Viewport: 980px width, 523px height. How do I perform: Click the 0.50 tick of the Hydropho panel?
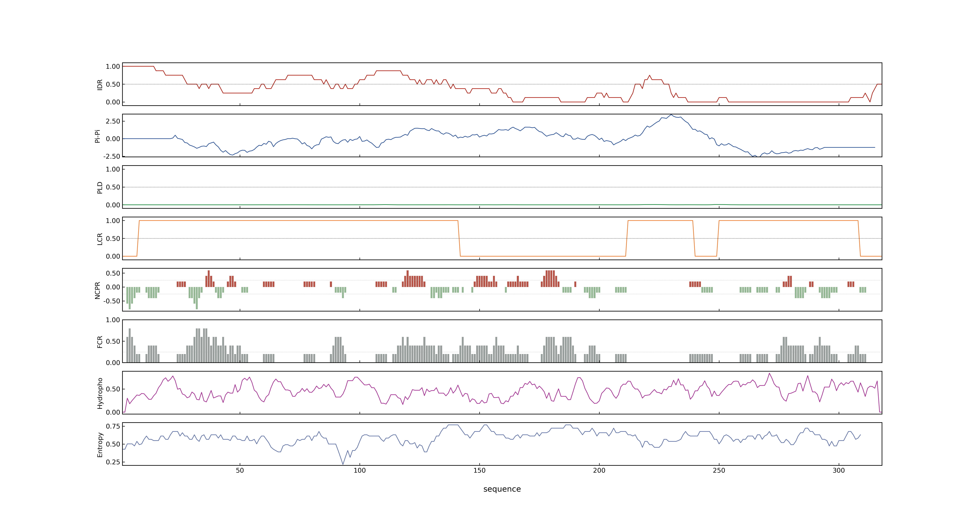click(x=113, y=389)
